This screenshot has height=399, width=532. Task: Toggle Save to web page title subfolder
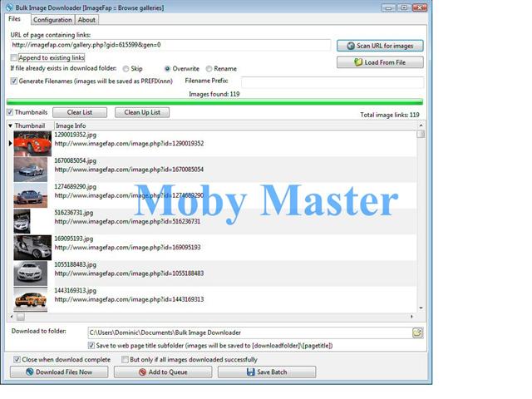[x=91, y=346]
